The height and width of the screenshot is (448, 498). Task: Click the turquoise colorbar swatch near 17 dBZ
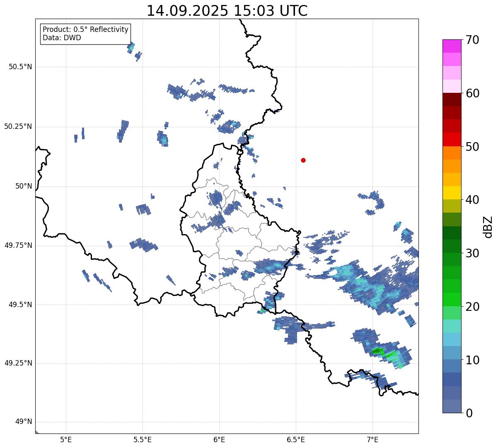pyautogui.click(x=452, y=326)
